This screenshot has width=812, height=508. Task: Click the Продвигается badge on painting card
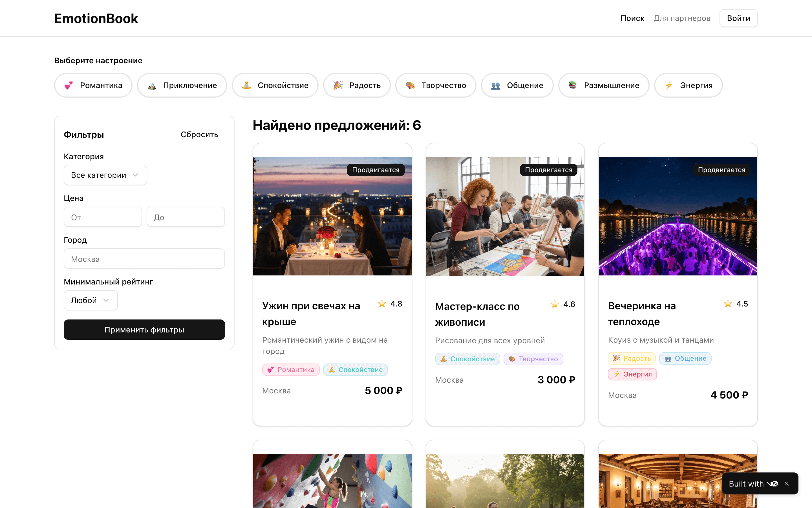coord(548,170)
